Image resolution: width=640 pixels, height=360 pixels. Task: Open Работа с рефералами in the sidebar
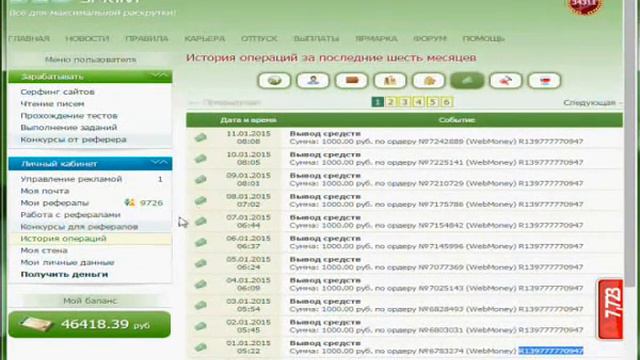(x=71, y=214)
